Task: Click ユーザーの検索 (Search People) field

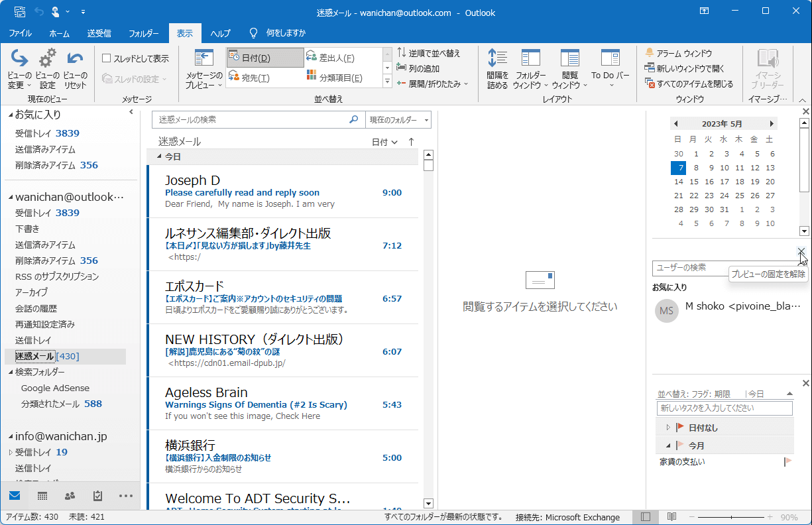Action: tap(723, 268)
